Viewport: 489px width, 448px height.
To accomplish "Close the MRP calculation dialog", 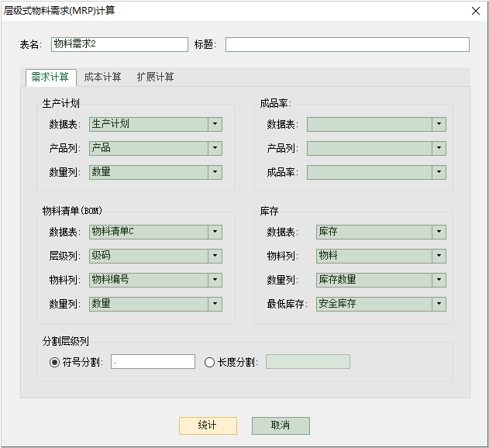I will click(x=475, y=10).
